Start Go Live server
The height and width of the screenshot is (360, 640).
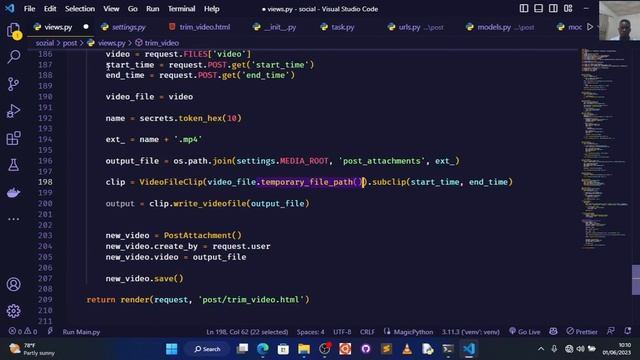click(525, 331)
